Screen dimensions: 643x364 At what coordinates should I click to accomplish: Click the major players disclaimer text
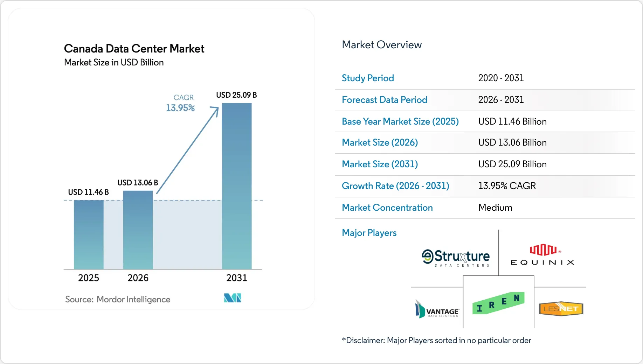436,341
